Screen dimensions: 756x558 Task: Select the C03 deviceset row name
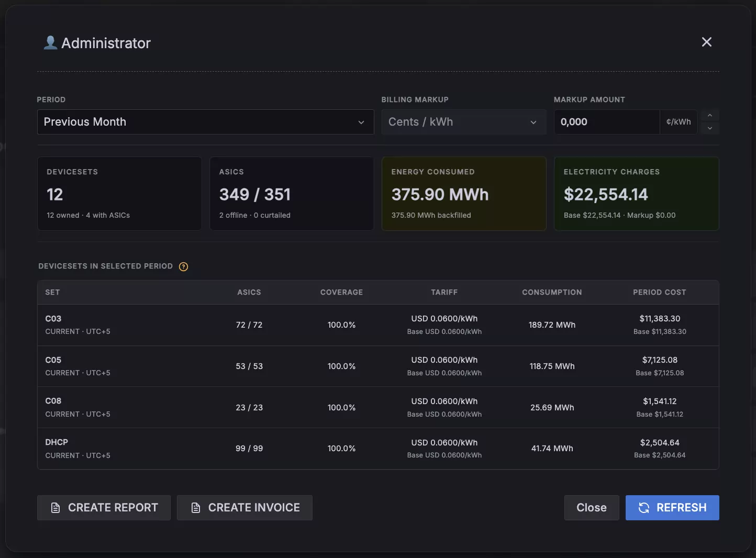pos(53,319)
